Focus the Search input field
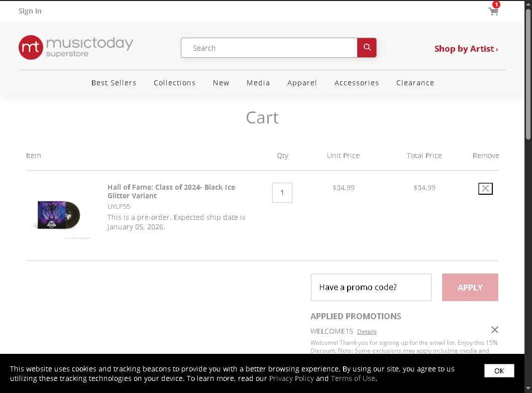Viewport: 532px width, 393px height. pos(269,48)
